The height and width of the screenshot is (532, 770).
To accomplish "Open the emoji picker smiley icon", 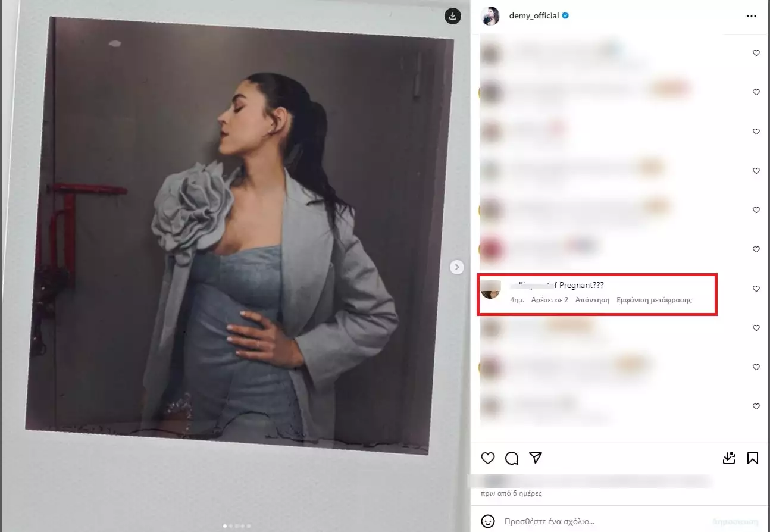I will (488, 521).
